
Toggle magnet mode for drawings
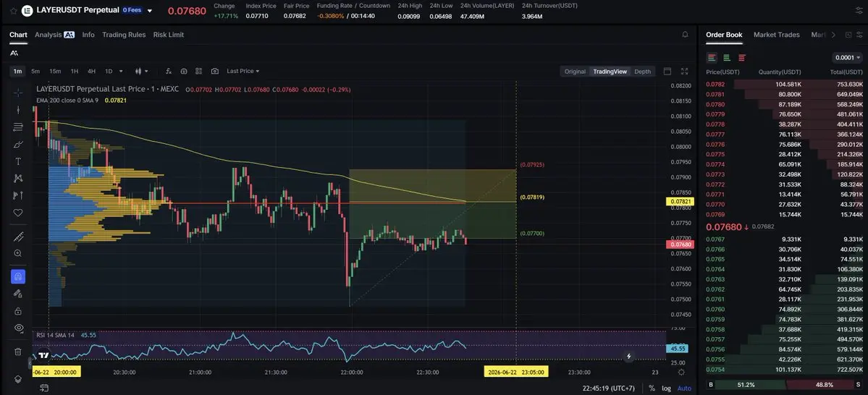18,276
